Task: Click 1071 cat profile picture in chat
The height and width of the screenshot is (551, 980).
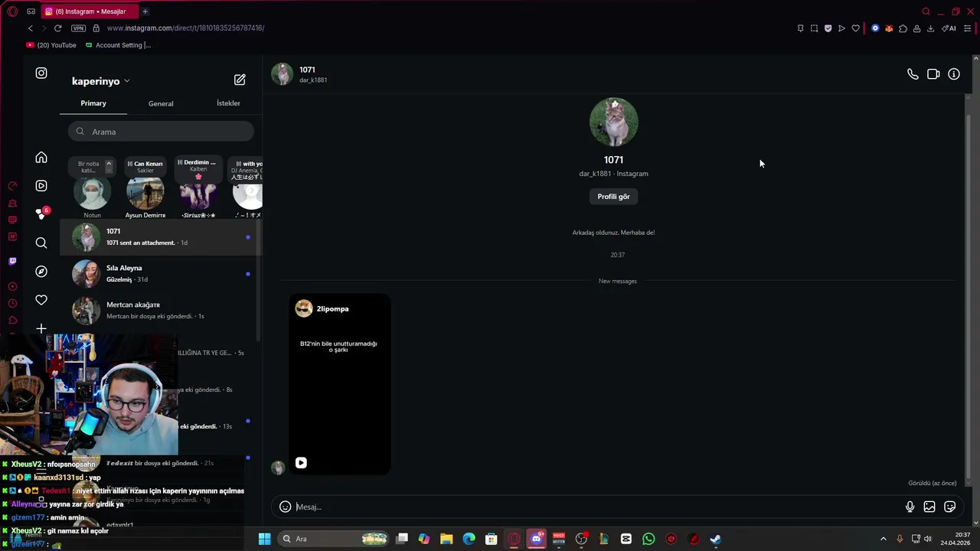Action: click(614, 122)
